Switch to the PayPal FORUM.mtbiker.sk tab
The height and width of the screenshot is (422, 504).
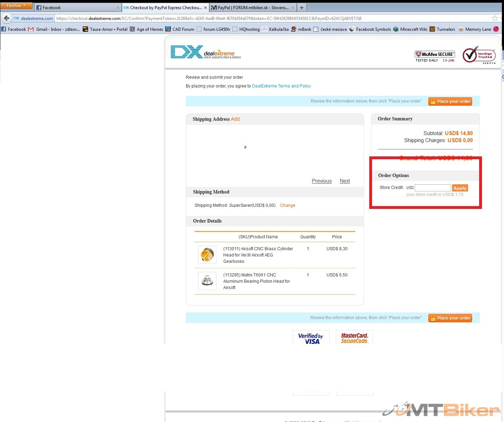point(250,7)
